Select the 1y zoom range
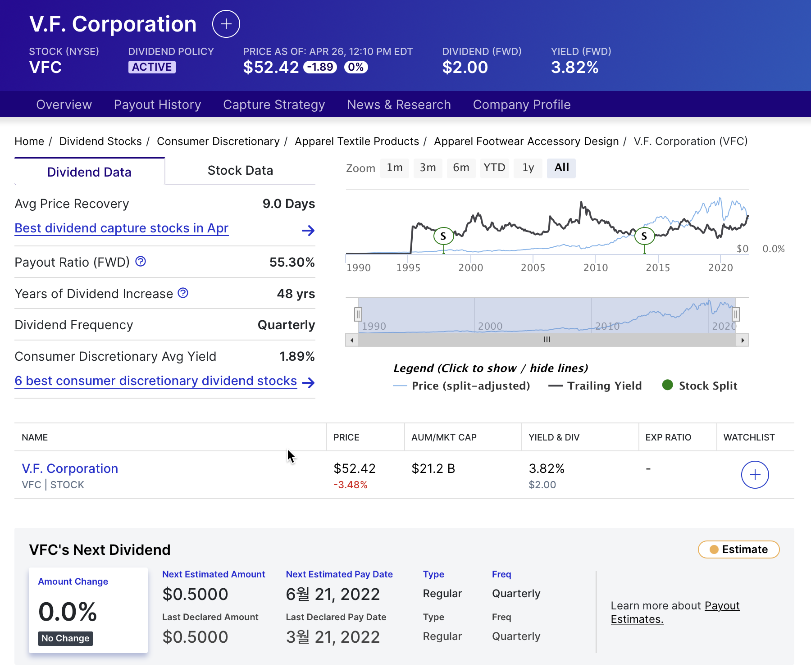The width and height of the screenshot is (811, 672). (528, 168)
